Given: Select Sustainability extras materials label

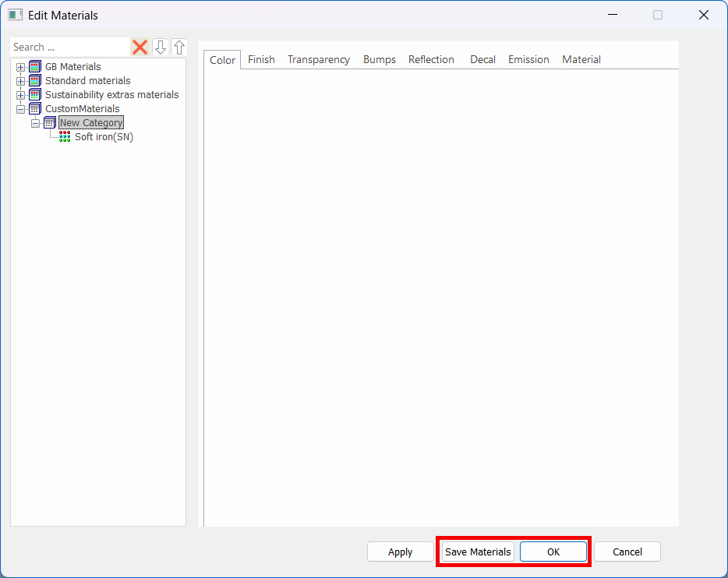Looking at the screenshot, I should [x=112, y=94].
